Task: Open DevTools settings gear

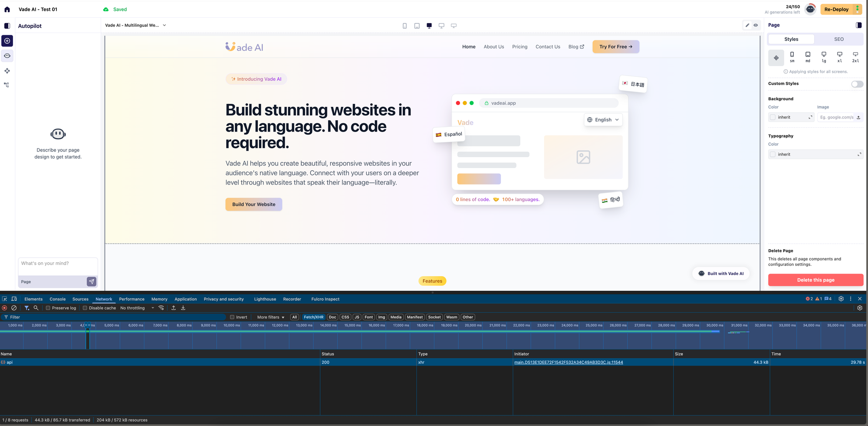Action: click(841, 299)
